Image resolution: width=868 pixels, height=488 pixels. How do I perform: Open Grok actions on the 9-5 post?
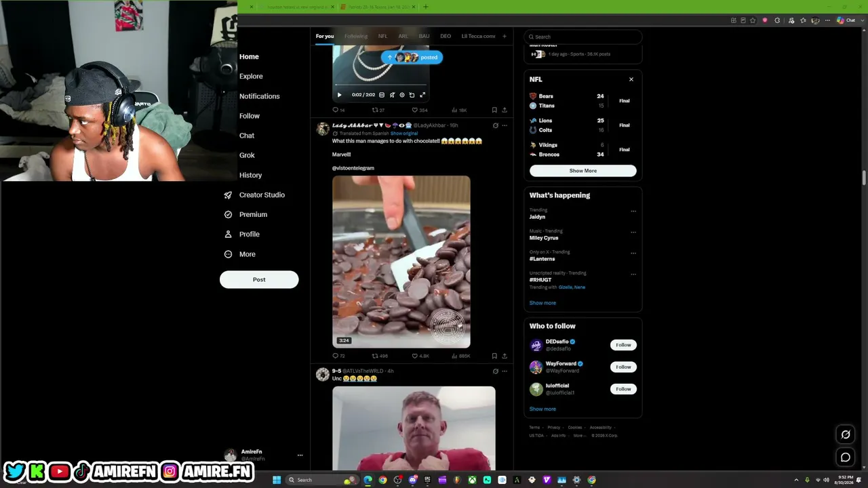coord(495,371)
